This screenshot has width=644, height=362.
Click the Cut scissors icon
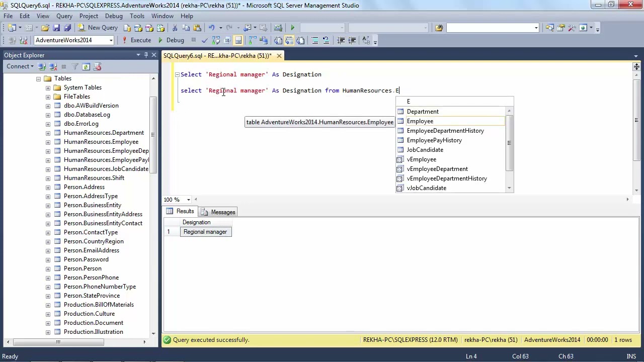[x=175, y=28]
